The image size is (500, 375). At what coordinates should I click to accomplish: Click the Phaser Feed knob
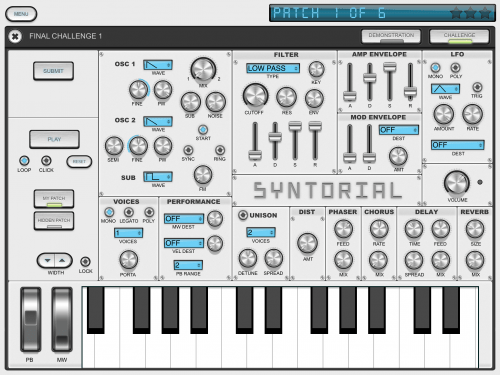pos(343,229)
